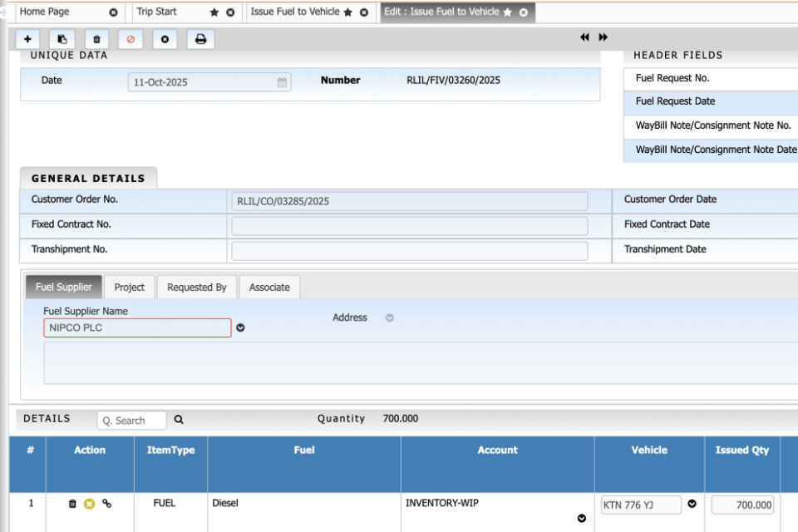
Task: Open the Account dropdown arrow in row 1
Action: click(582, 518)
